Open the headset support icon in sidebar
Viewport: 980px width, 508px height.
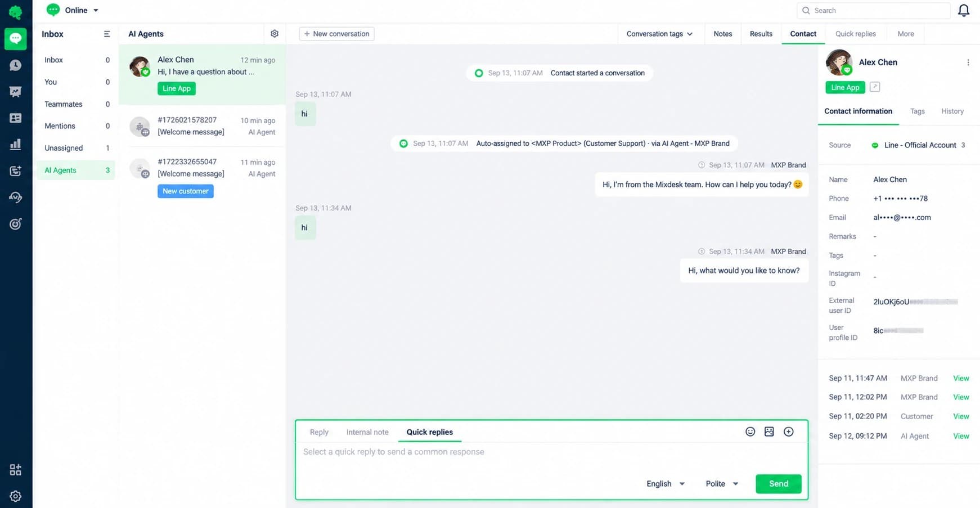coord(16,197)
